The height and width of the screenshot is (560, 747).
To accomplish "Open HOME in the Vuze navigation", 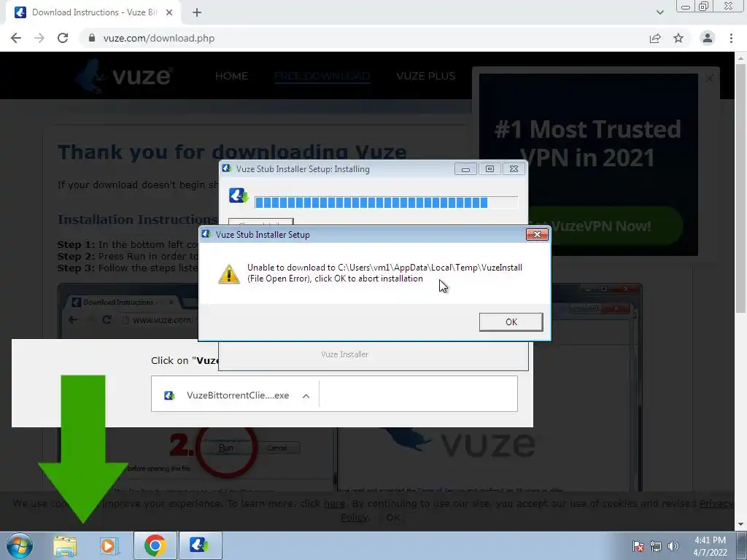I will click(x=231, y=76).
